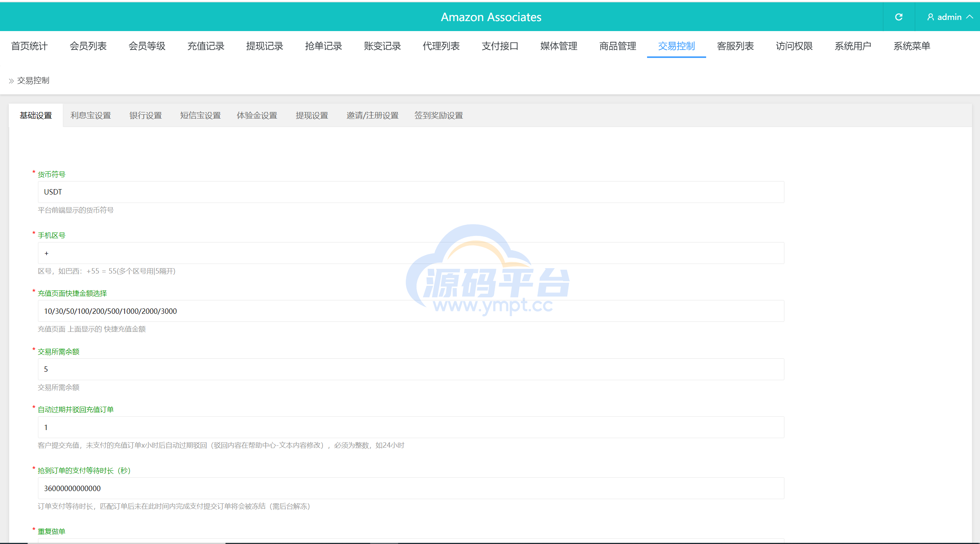
Task: Open the 会员列表 menu item
Action: [88, 46]
